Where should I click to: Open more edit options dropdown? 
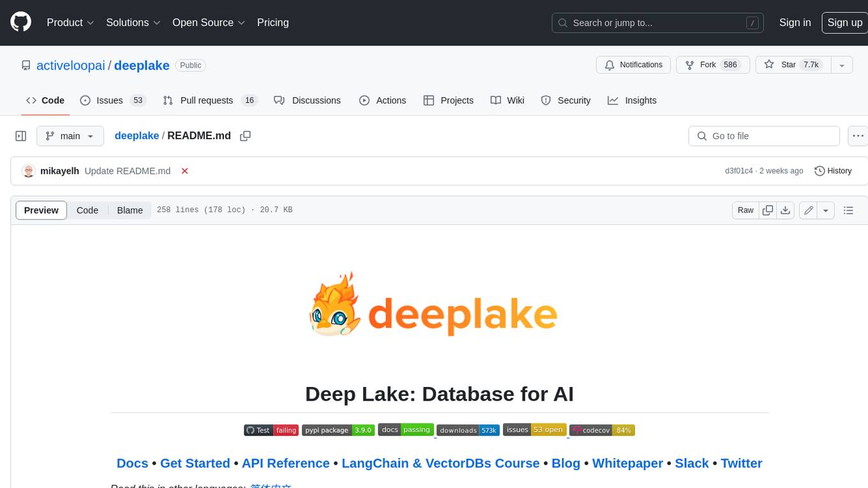click(826, 210)
